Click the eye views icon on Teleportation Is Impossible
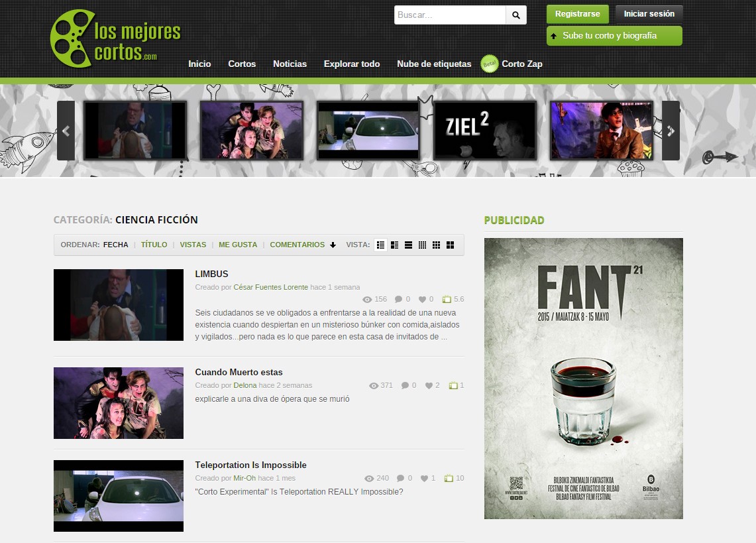Viewport: 756px width, 543px height. tap(369, 479)
